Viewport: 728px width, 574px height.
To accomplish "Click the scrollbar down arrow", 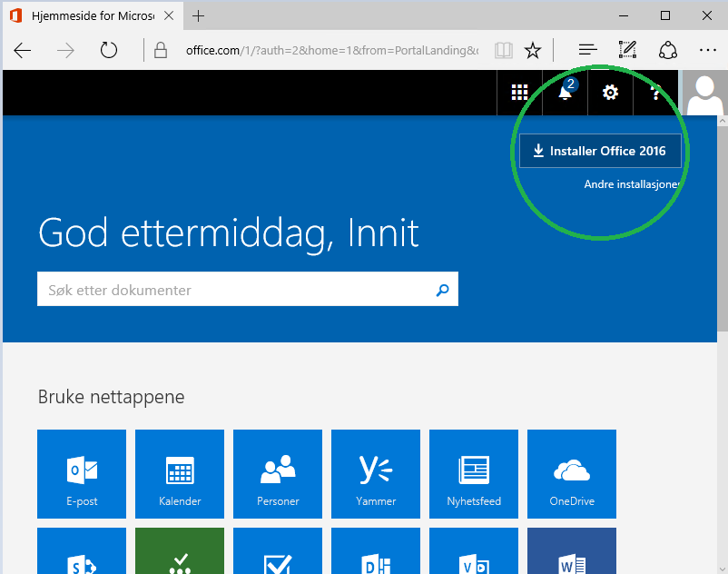I will [723, 569].
